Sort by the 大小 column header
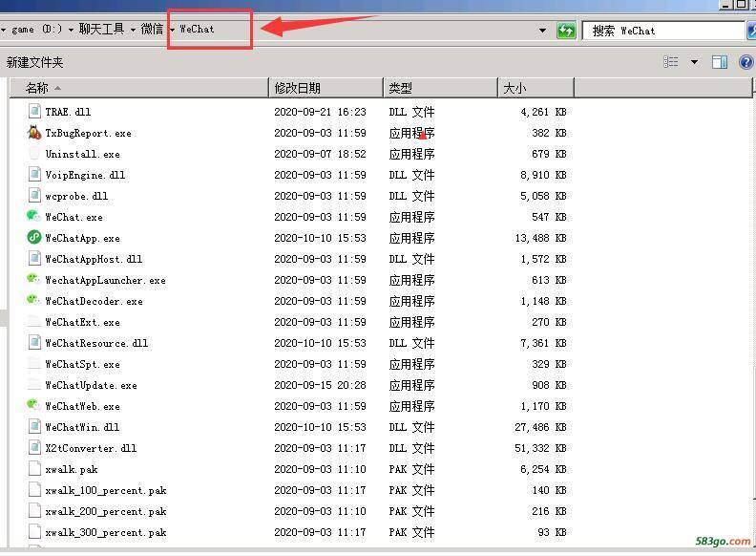 point(535,88)
